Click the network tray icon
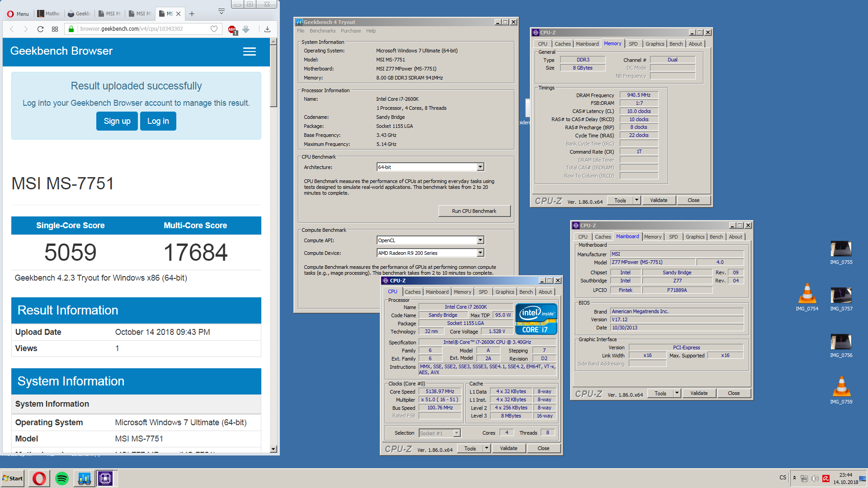868x488 pixels. point(804,479)
